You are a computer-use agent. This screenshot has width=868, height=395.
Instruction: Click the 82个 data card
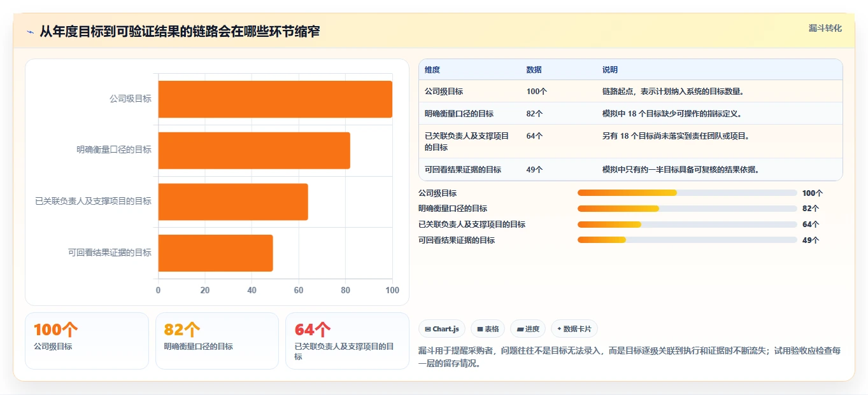point(217,341)
